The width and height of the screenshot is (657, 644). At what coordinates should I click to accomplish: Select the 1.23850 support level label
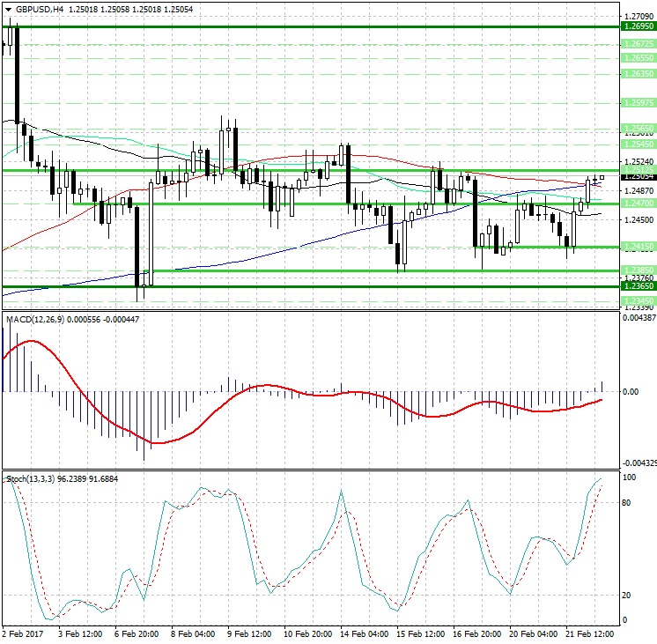tap(639, 270)
